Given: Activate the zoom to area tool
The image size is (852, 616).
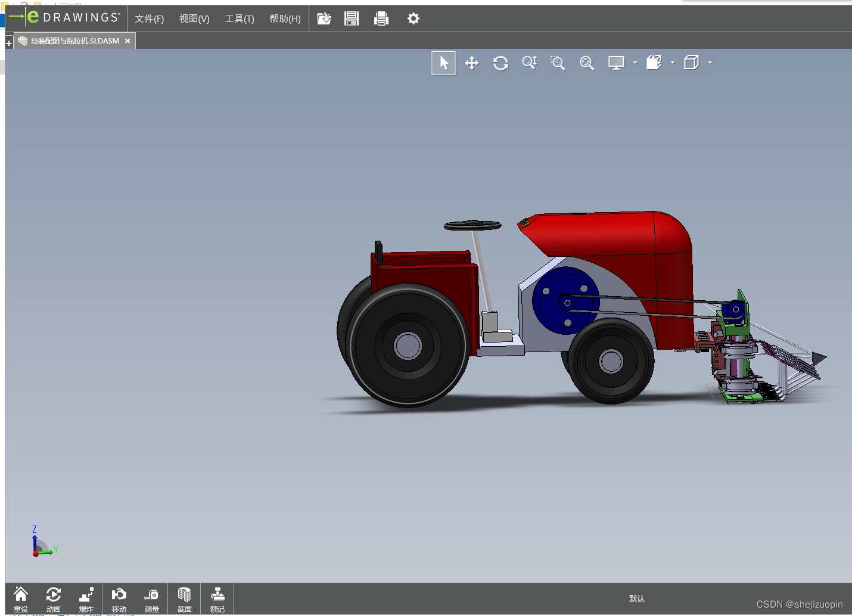Looking at the screenshot, I should click(x=558, y=63).
